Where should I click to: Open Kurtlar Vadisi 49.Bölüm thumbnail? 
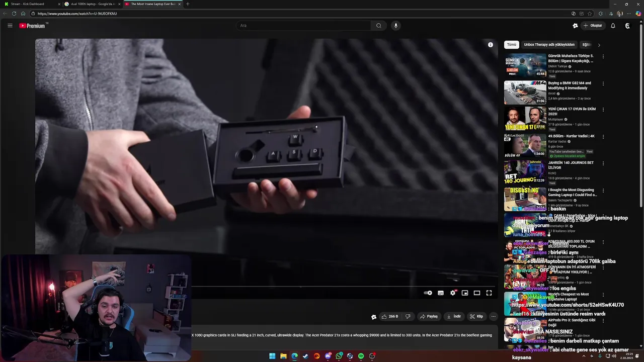525,145
